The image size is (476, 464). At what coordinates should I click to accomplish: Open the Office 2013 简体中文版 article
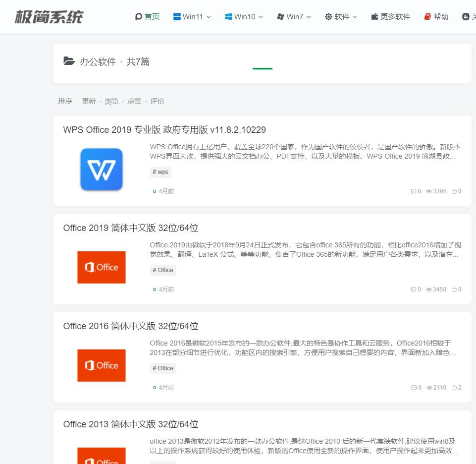click(x=130, y=424)
